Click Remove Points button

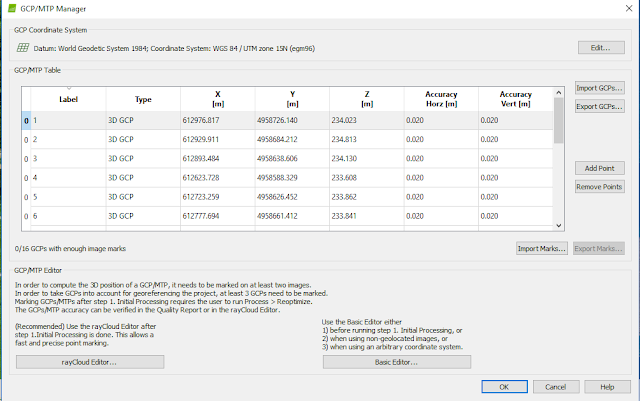pyautogui.click(x=600, y=187)
